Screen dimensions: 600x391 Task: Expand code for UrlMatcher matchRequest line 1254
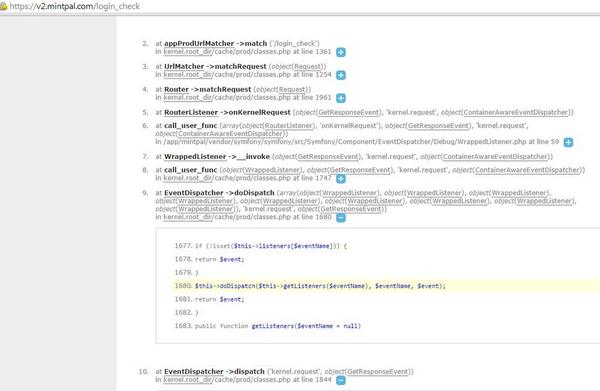[341, 75]
